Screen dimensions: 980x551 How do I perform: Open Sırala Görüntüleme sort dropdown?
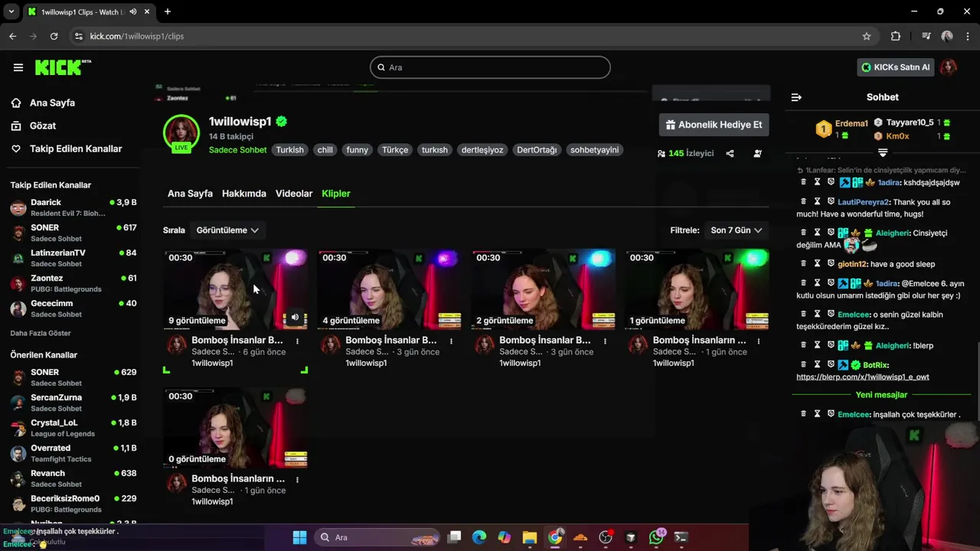(227, 230)
